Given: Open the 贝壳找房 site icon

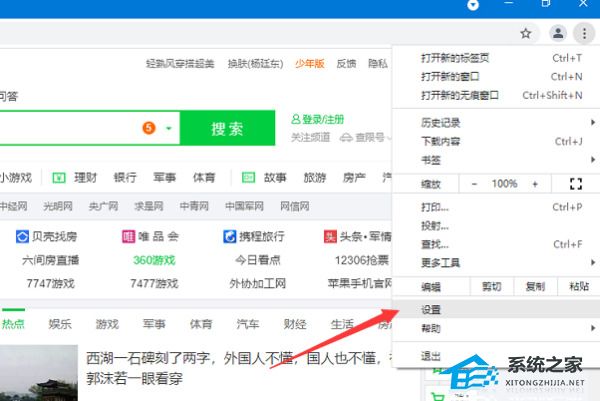Looking at the screenshot, I should [22, 236].
